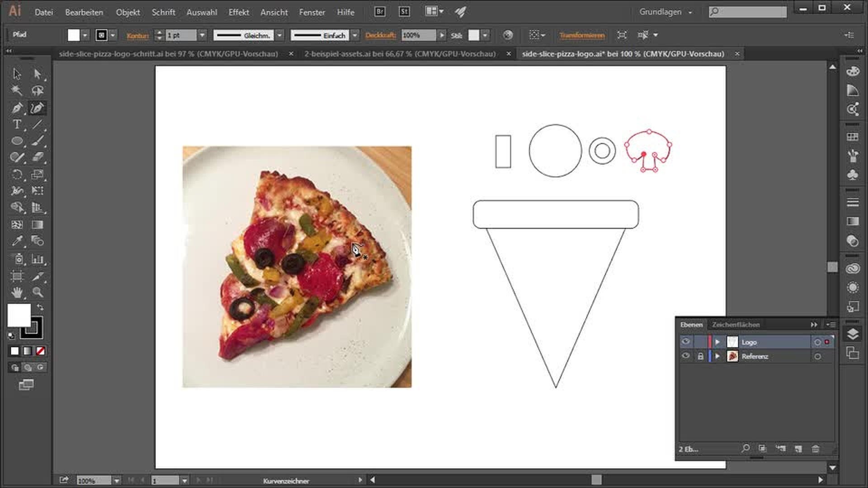Switch to the 2-beispiel-assets.ai document tab
Viewport: 868px width, 488px height.
pyautogui.click(x=400, y=54)
